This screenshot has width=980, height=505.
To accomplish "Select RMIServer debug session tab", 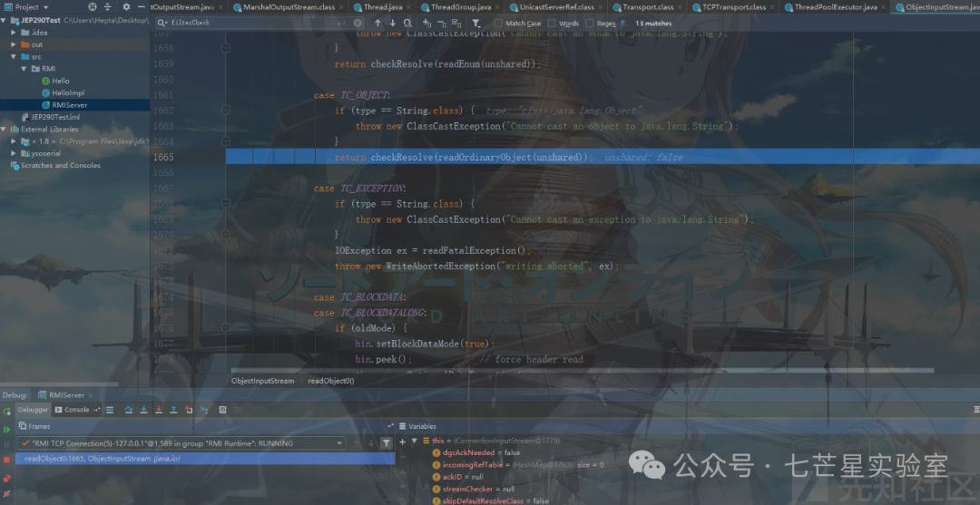I will coord(65,395).
